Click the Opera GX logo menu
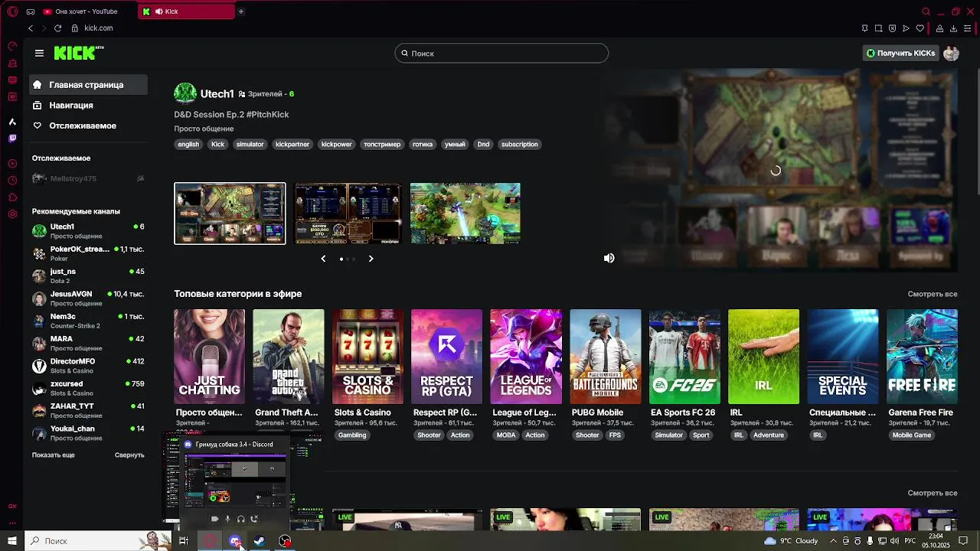 click(x=12, y=11)
